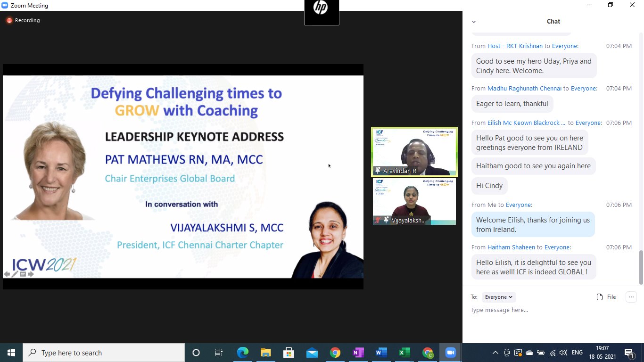The image size is (644, 362).
Task: Open the Everyone recipient dropdown
Action: 498,297
